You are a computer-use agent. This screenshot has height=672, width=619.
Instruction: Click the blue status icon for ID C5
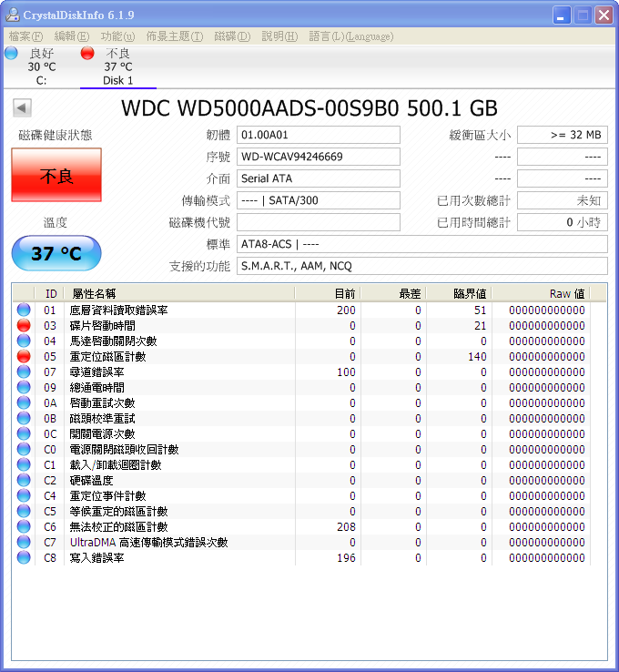tap(24, 511)
